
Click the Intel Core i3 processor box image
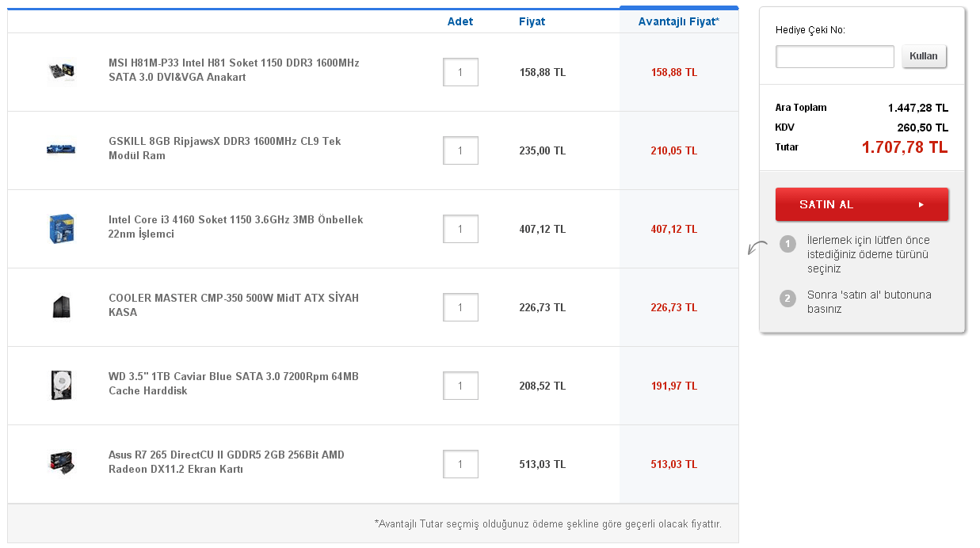coord(61,228)
